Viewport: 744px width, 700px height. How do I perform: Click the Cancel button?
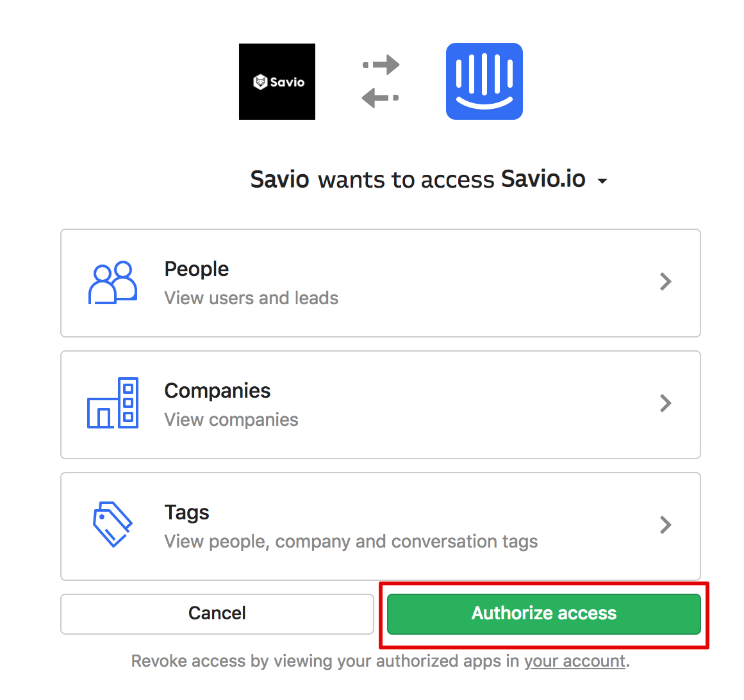(217, 614)
